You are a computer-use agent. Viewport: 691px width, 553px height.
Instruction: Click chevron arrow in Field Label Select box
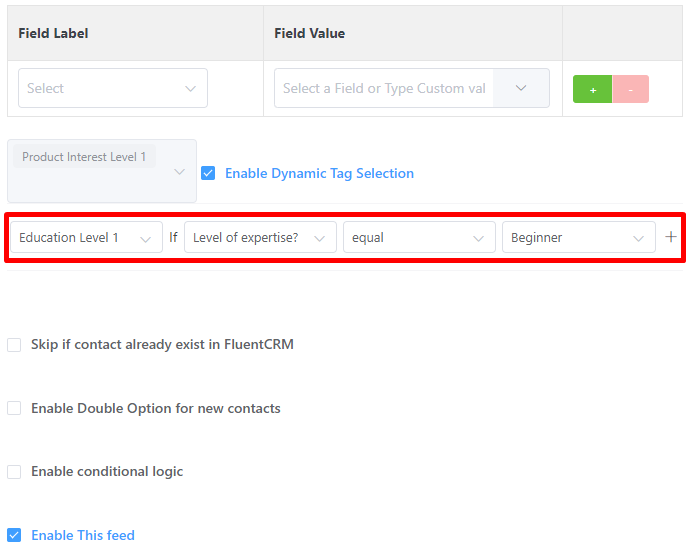190,89
